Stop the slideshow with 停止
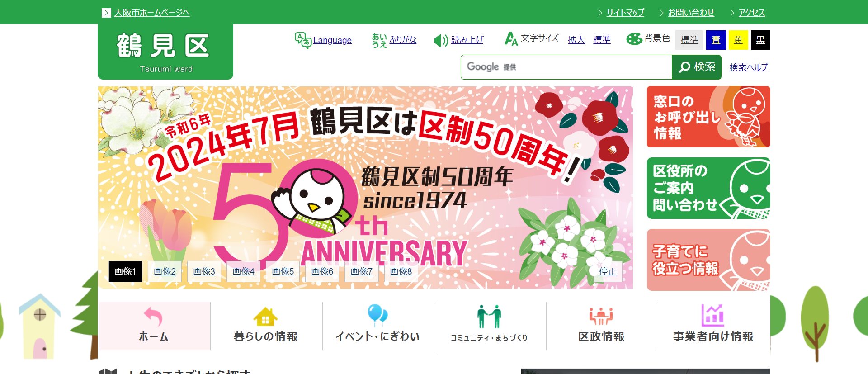Viewport: 868px width, 374px height. 608,271
